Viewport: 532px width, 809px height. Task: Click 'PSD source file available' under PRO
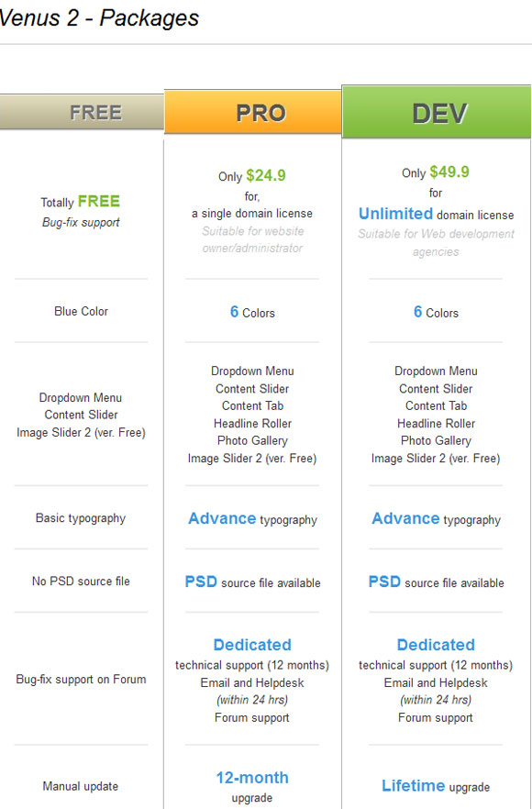252,582
